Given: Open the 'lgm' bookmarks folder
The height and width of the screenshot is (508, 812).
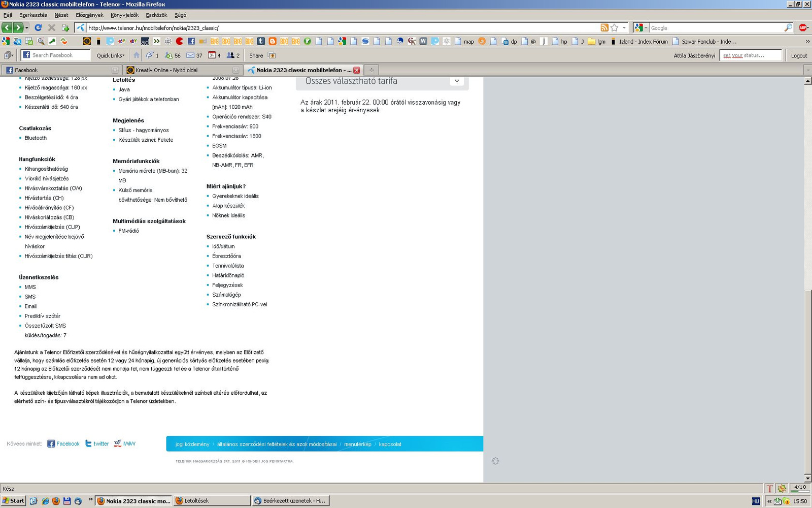Looking at the screenshot, I should point(597,42).
